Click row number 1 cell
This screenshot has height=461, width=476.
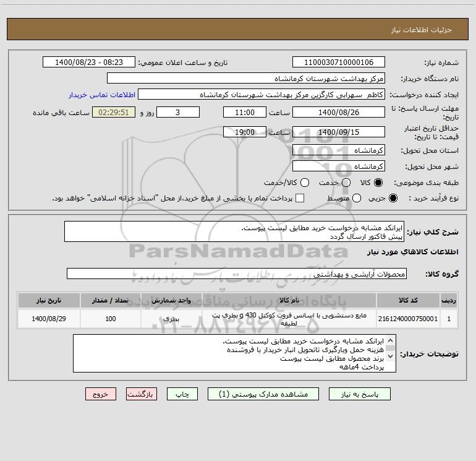449,319
